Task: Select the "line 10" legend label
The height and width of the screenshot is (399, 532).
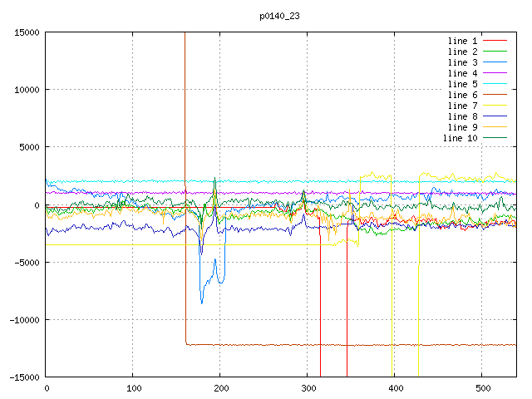Action: pyautogui.click(x=460, y=138)
